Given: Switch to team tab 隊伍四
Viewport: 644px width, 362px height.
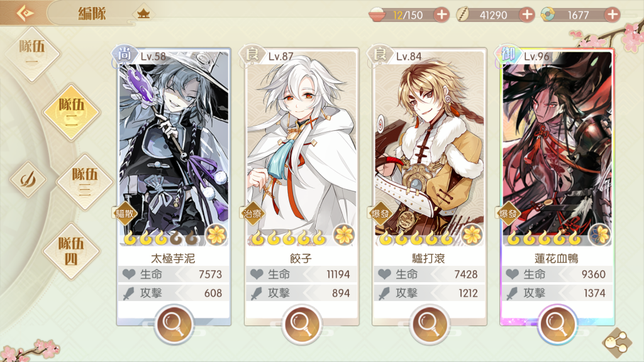Looking at the screenshot, I should (x=70, y=251).
